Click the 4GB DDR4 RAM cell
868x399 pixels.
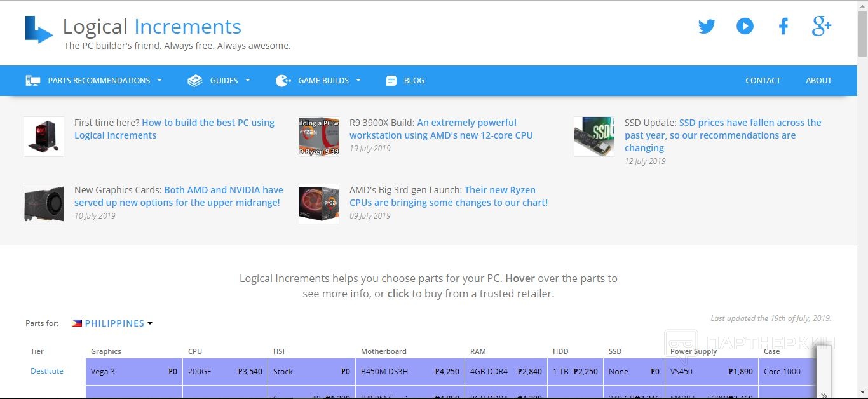click(x=506, y=372)
